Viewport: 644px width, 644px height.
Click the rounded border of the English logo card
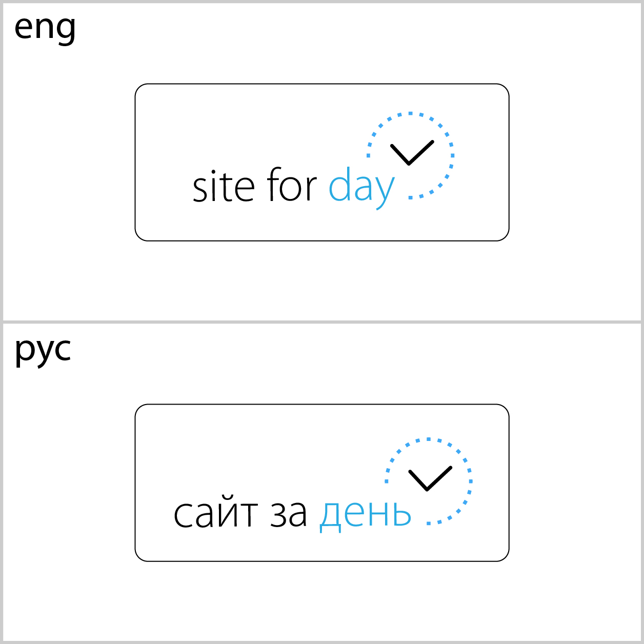[x=322, y=85]
